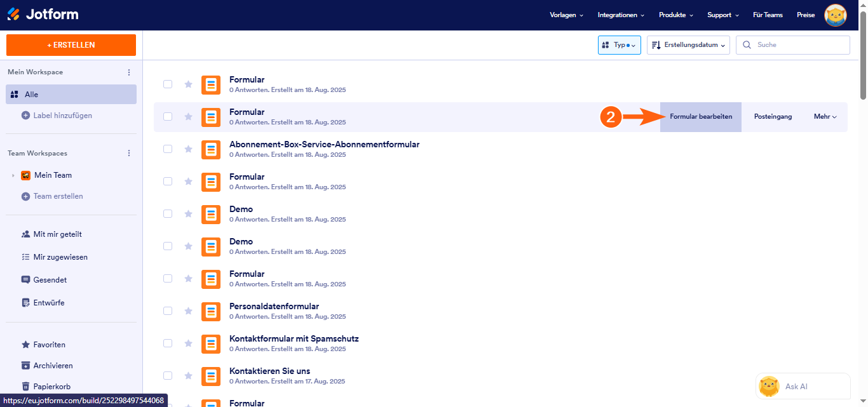Open the Integrationen menu

621,15
